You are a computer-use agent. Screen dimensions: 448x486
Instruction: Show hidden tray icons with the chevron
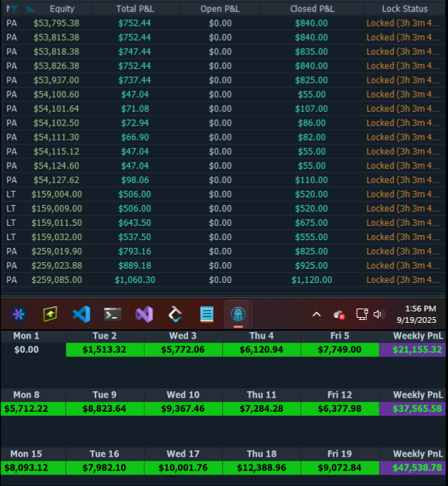tap(316, 314)
